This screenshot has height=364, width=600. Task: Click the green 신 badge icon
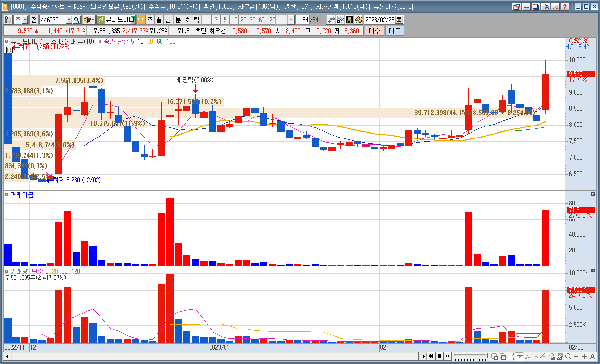[100, 20]
